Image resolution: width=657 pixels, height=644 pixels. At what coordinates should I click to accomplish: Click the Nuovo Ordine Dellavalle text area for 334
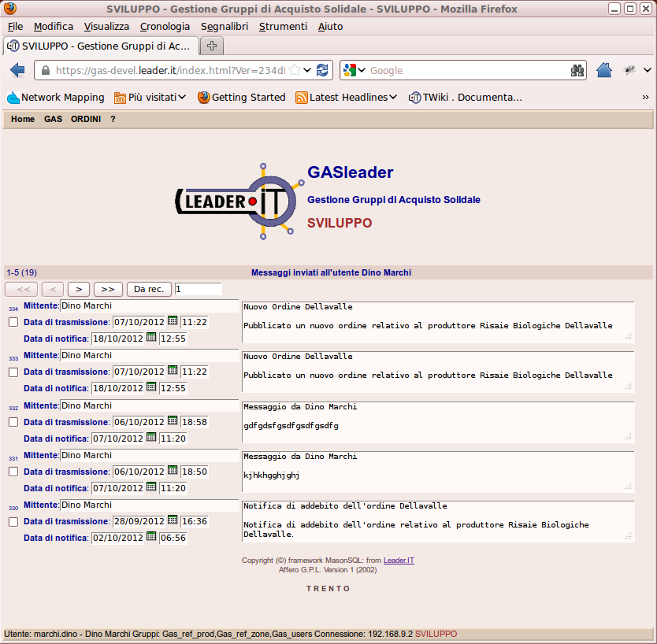438,322
